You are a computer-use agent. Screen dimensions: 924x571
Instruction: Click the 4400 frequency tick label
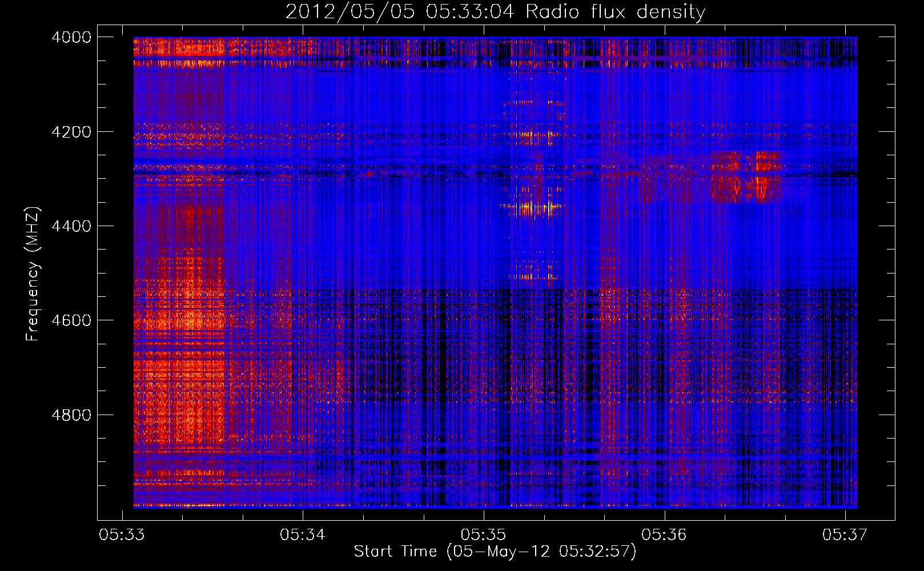tap(71, 226)
